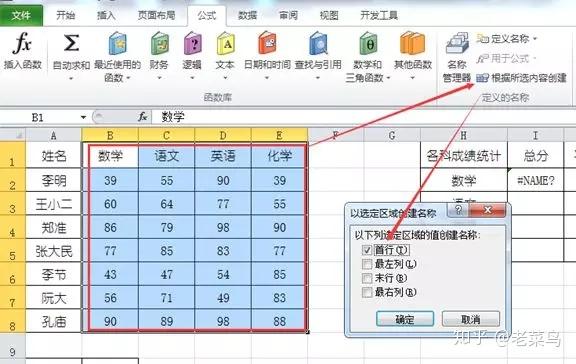Expand the AutoSum dropdown arrow
The height and width of the screenshot is (364, 576).
pos(71,78)
